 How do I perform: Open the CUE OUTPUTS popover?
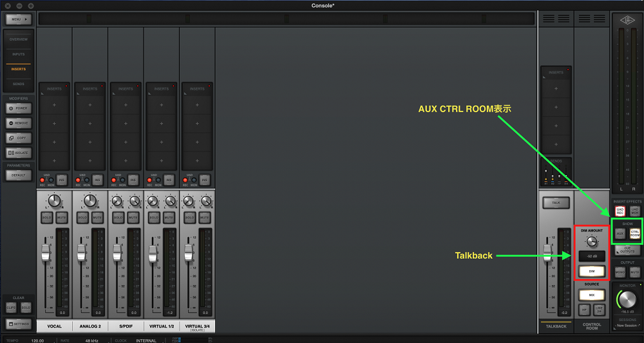pos(627,250)
